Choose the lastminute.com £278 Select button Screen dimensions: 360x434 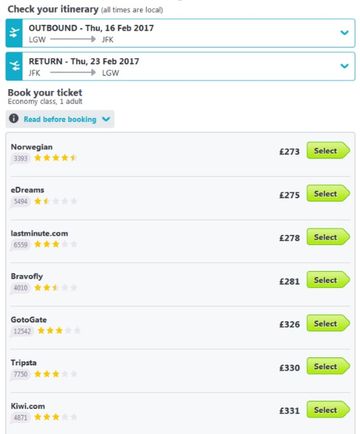coord(328,237)
